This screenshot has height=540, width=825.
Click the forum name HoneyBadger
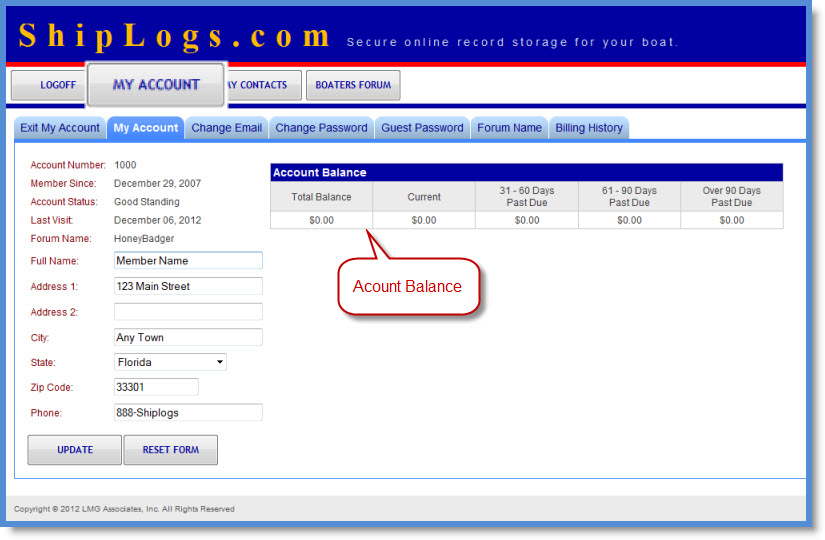[144, 239]
